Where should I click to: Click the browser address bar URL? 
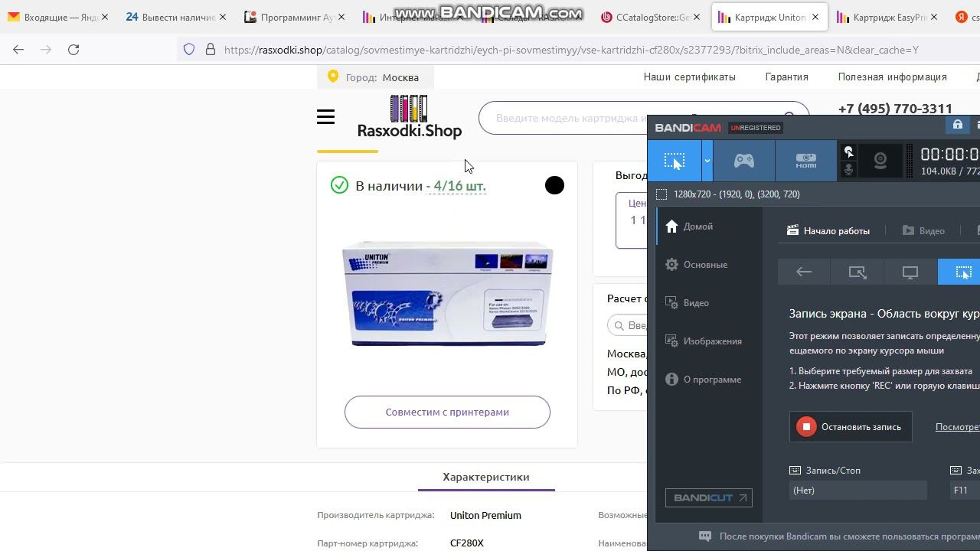(x=571, y=50)
